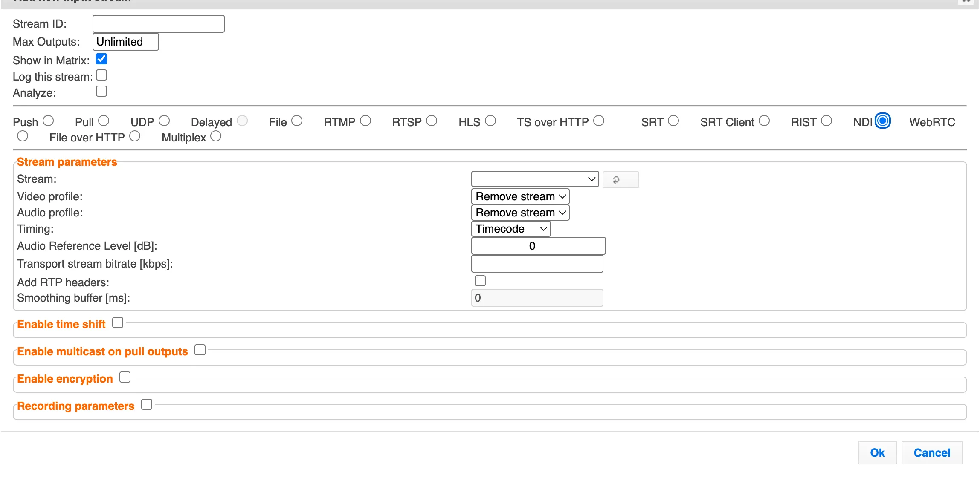
Task: Select the File over HTTP option
Action: (135, 136)
